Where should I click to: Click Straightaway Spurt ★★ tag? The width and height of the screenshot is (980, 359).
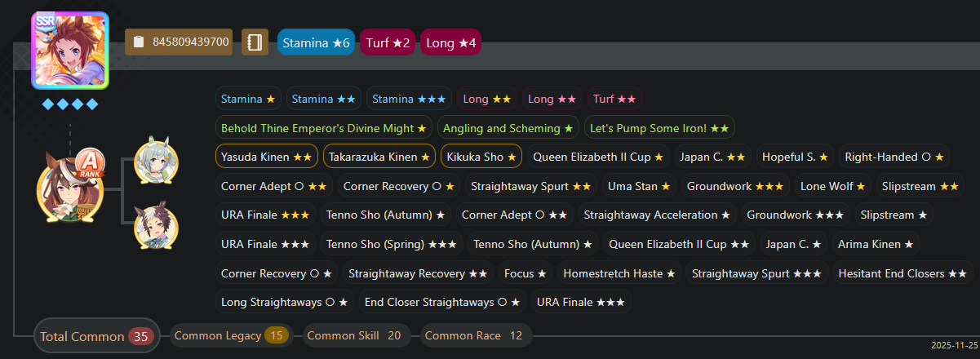[531, 186]
